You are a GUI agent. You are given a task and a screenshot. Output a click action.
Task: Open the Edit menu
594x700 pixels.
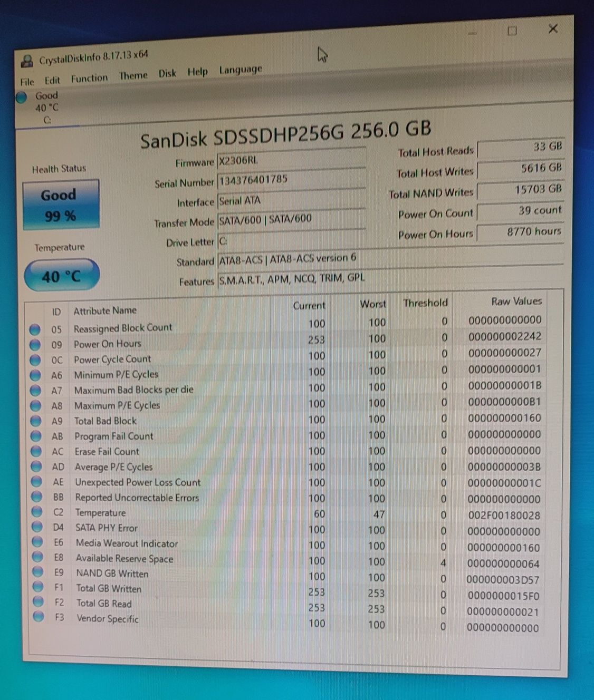[52, 80]
